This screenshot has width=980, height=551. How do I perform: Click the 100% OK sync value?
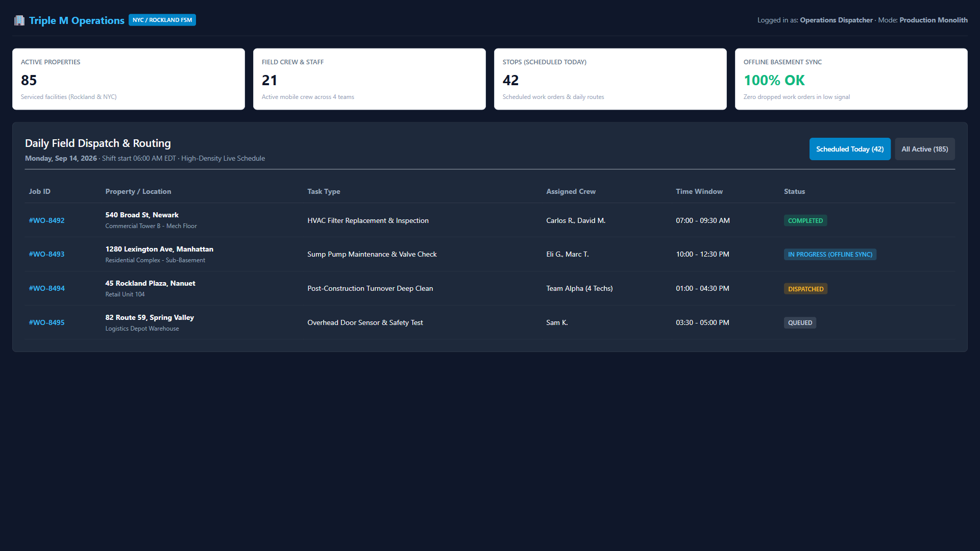[x=774, y=80]
